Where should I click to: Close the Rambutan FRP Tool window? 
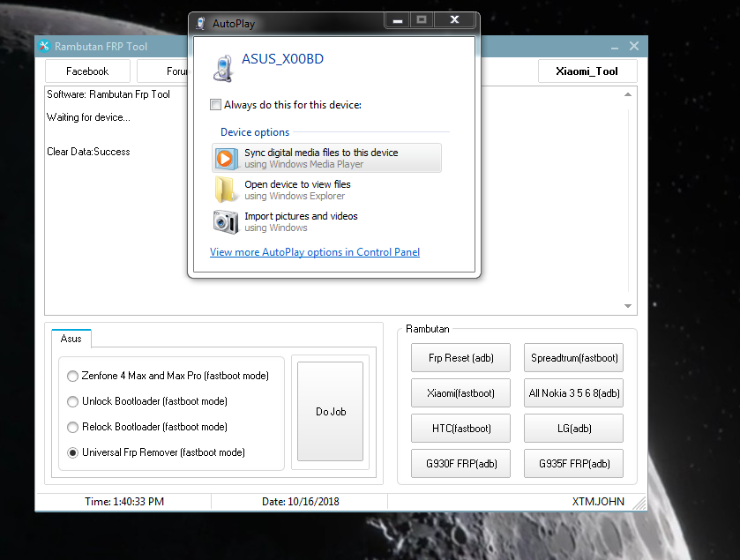click(x=634, y=46)
